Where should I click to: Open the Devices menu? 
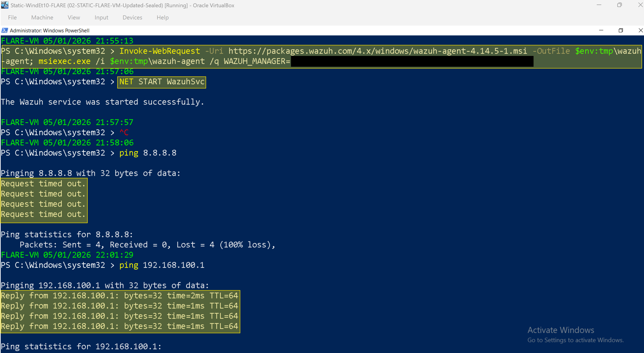click(132, 17)
